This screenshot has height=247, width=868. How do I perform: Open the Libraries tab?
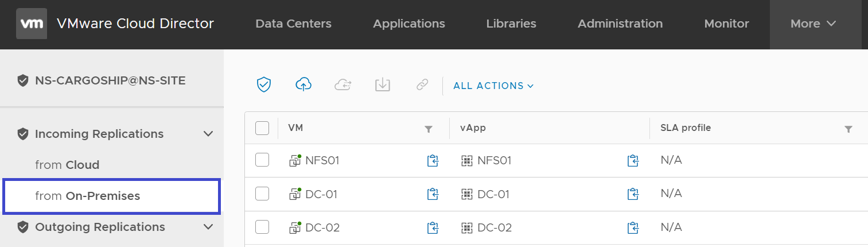click(511, 24)
